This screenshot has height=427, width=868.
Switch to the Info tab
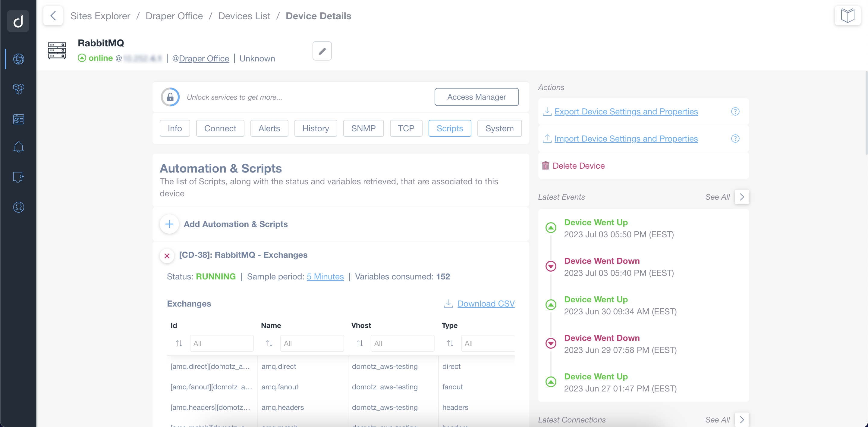pyautogui.click(x=175, y=128)
